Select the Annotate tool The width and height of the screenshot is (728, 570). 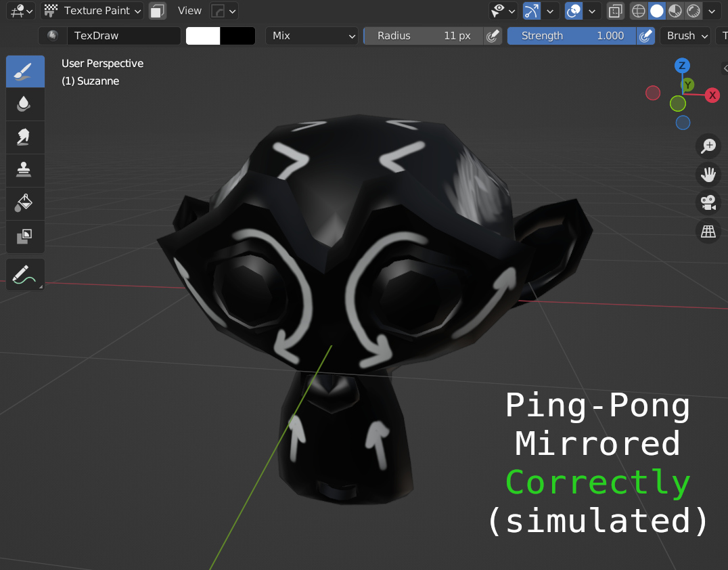tap(25, 275)
